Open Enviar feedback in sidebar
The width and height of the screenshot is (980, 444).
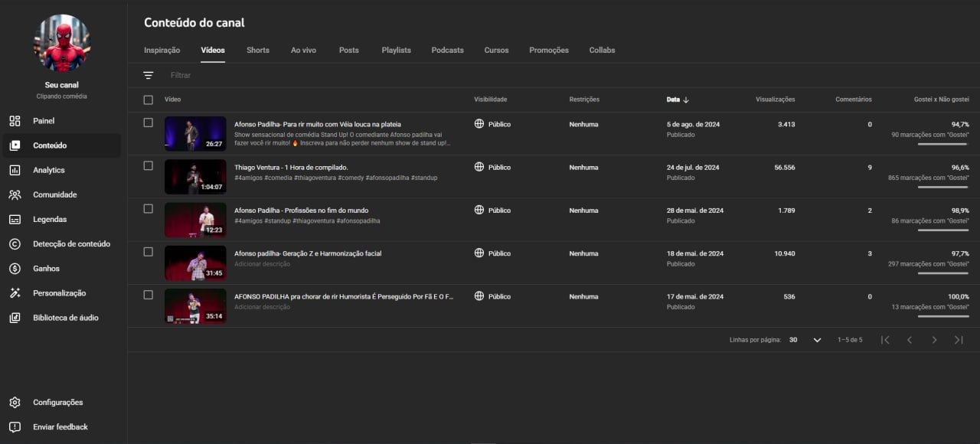coord(60,427)
